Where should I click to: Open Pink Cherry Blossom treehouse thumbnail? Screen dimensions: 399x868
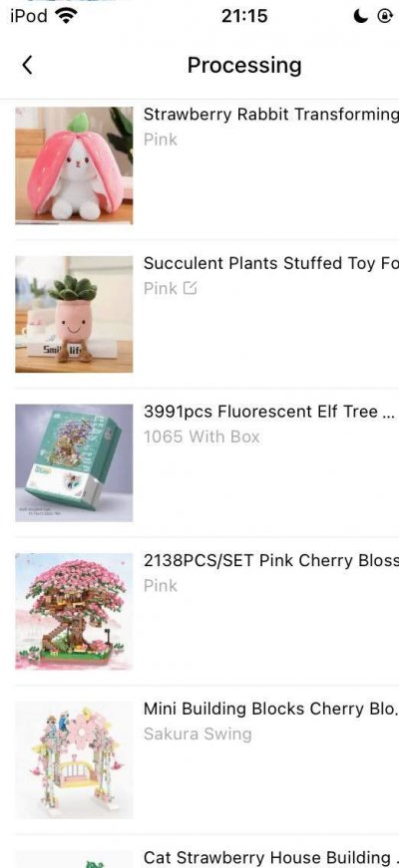point(74,611)
